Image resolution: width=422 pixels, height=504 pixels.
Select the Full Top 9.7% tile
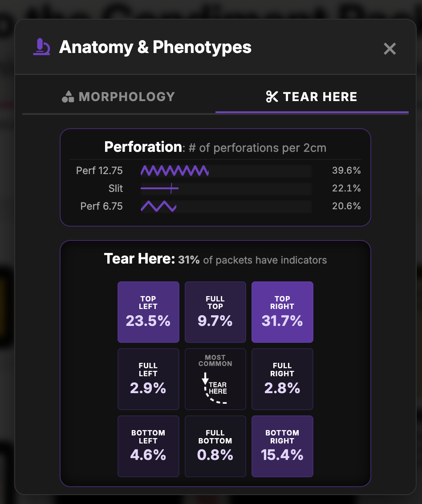tap(215, 312)
